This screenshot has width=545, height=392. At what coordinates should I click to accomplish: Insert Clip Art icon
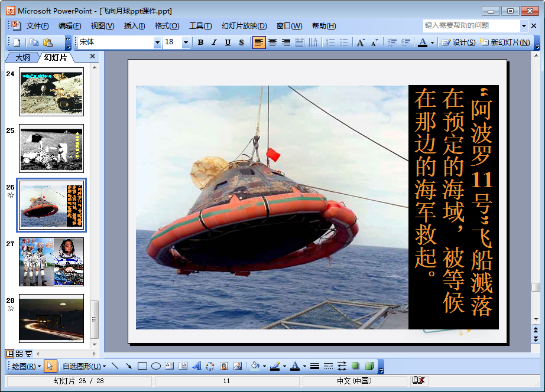click(x=224, y=366)
